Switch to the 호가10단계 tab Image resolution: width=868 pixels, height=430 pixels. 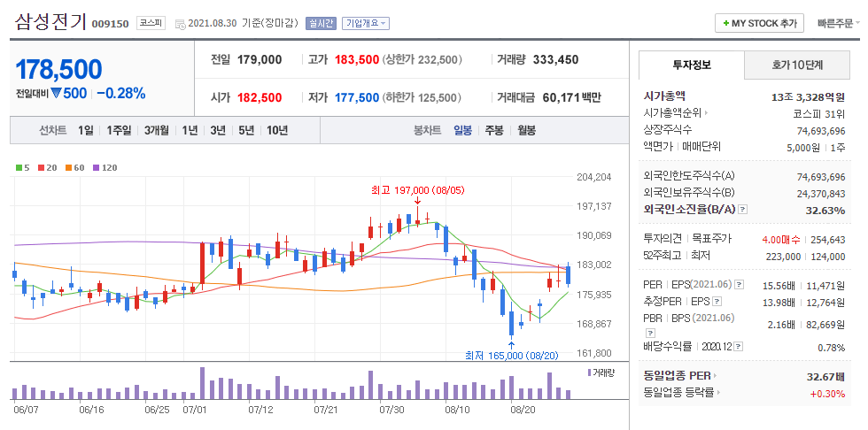coord(797,65)
